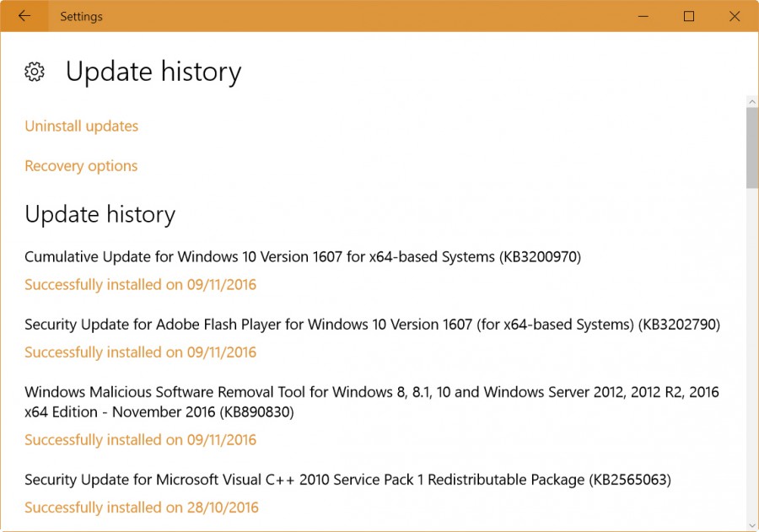Select the Malicious Software Removal Tool entry
The width and height of the screenshot is (759, 532).
click(x=372, y=402)
